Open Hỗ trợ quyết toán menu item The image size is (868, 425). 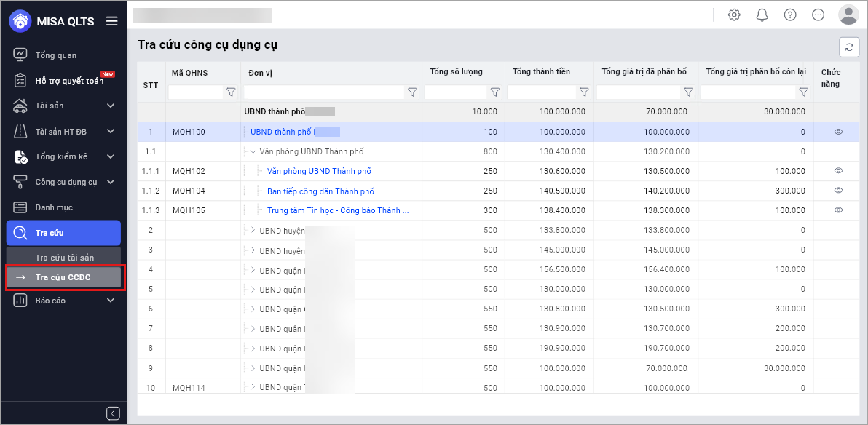[68, 81]
